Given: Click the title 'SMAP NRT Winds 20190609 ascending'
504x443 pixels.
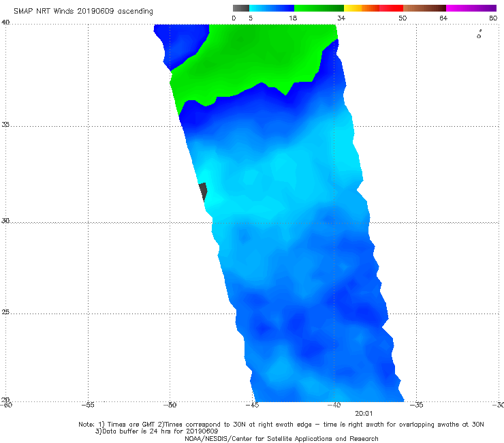Looking at the screenshot, I should 83,12.
